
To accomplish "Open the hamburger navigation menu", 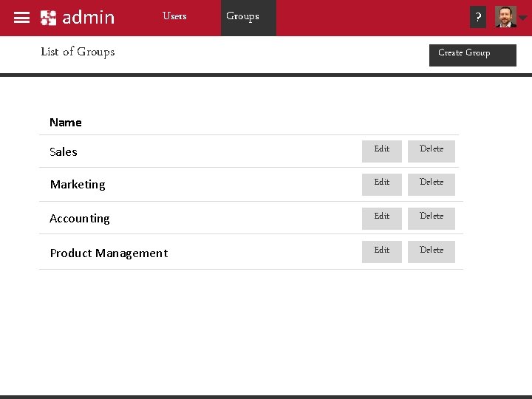I will 21,18.
